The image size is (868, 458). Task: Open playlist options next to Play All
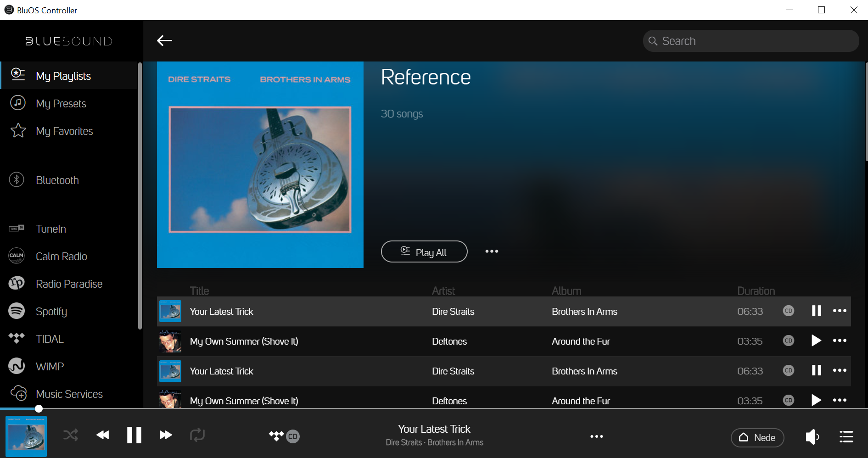[492, 251]
